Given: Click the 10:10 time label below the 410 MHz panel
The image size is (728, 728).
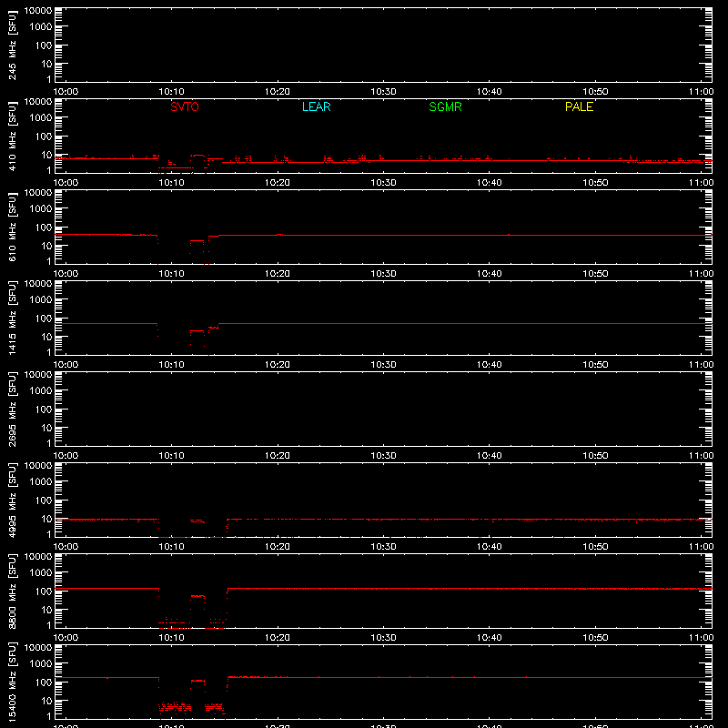Looking at the screenshot, I should [171, 183].
